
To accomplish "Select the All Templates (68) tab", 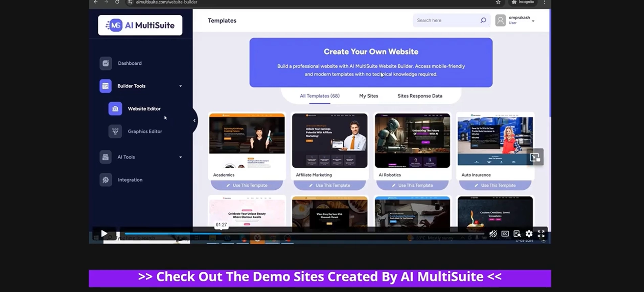I will (320, 96).
